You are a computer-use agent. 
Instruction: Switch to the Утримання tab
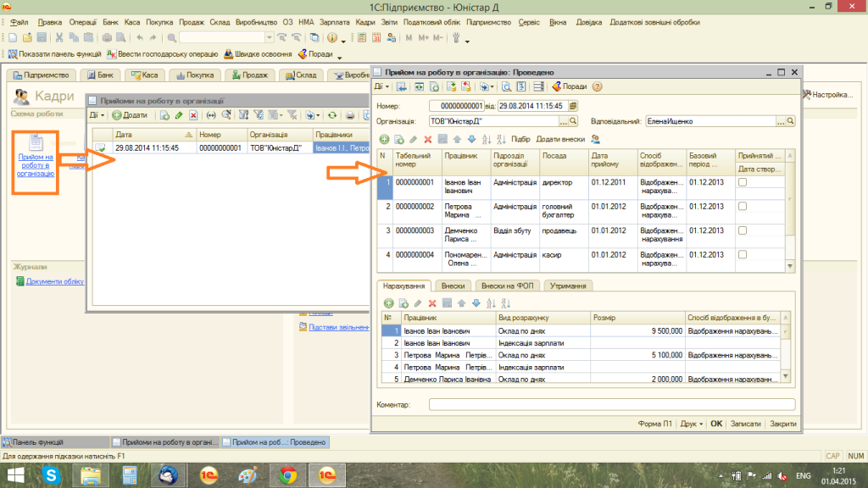pyautogui.click(x=568, y=286)
